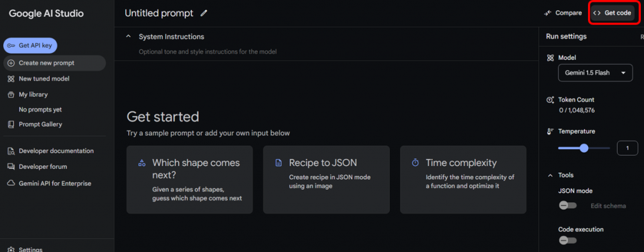Click the Temperature slider handle
Viewport: 644px width, 252px height.
click(584, 148)
